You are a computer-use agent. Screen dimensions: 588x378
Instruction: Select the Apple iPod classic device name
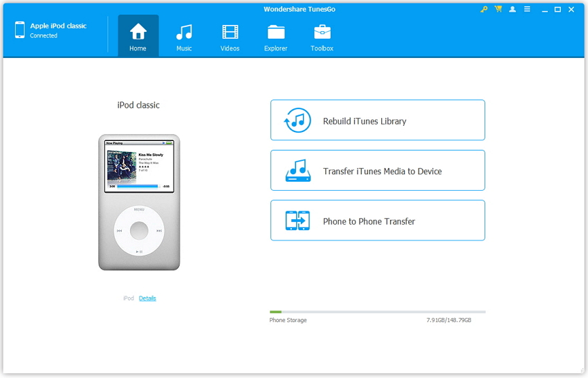coord(58,26)
